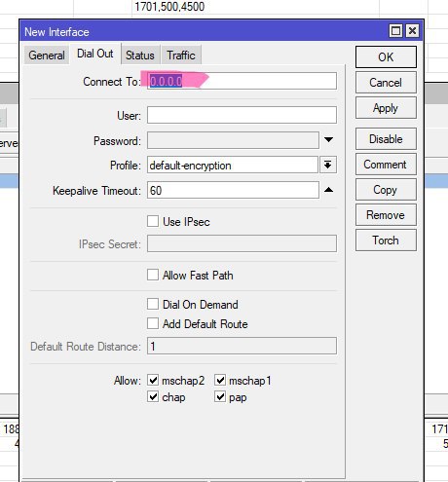Click the Remove button
Viewport: 448px width, 482px height.
point(386,215)
